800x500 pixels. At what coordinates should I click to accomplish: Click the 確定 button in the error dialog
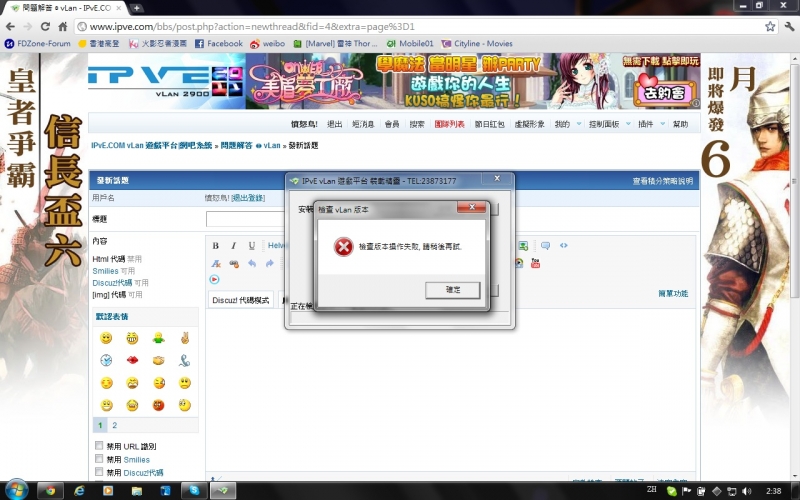[x=452, y=289]
